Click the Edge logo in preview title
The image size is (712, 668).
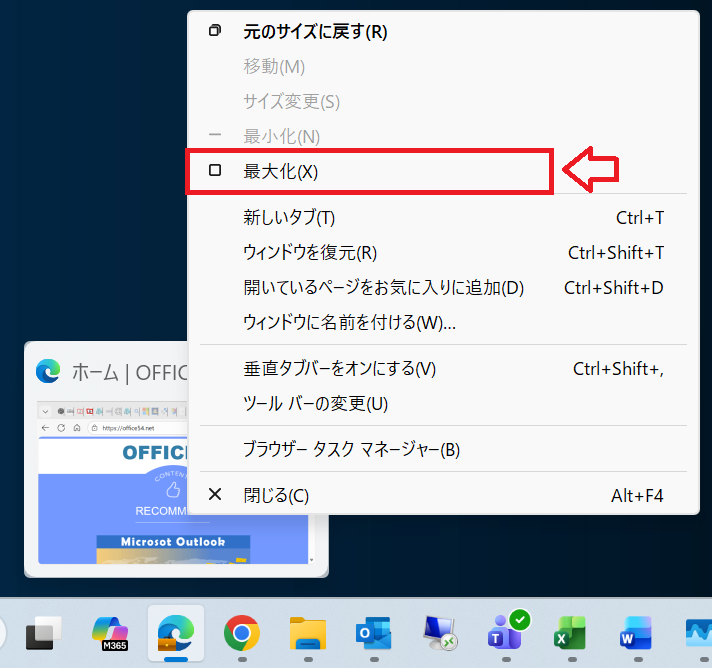[x=48, y=371]
